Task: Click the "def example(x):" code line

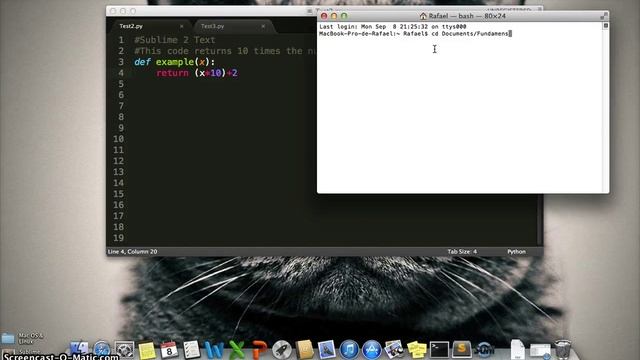Action: pyautogui.click(x=174, y=62)
